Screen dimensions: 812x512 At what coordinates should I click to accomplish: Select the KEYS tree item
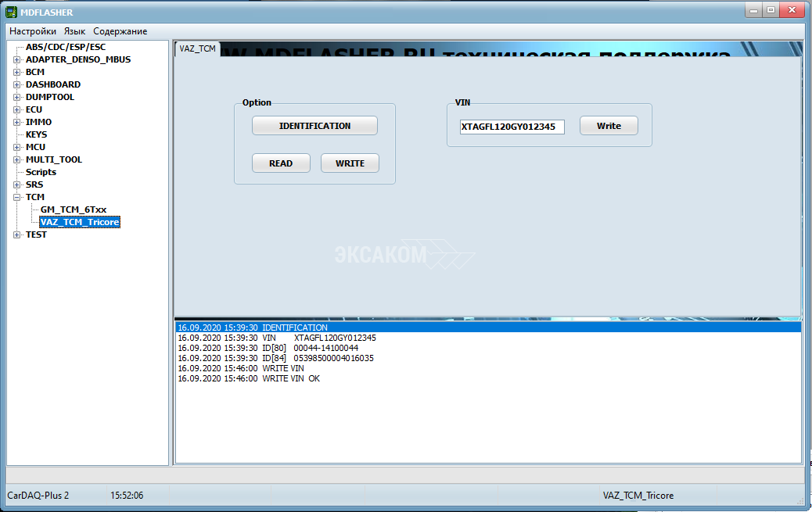pyautogui.click(x=36, y=134)
